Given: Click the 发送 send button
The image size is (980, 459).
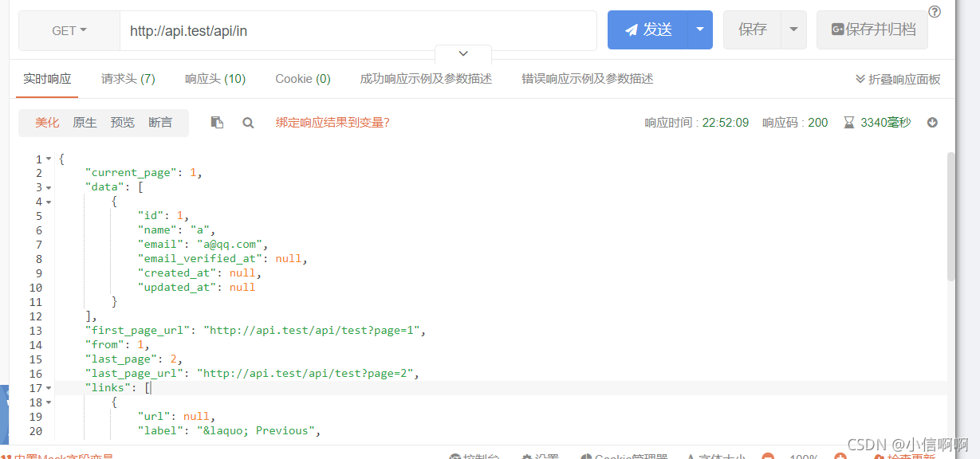Looking at the screenshot, I should (x=647, y=30).
